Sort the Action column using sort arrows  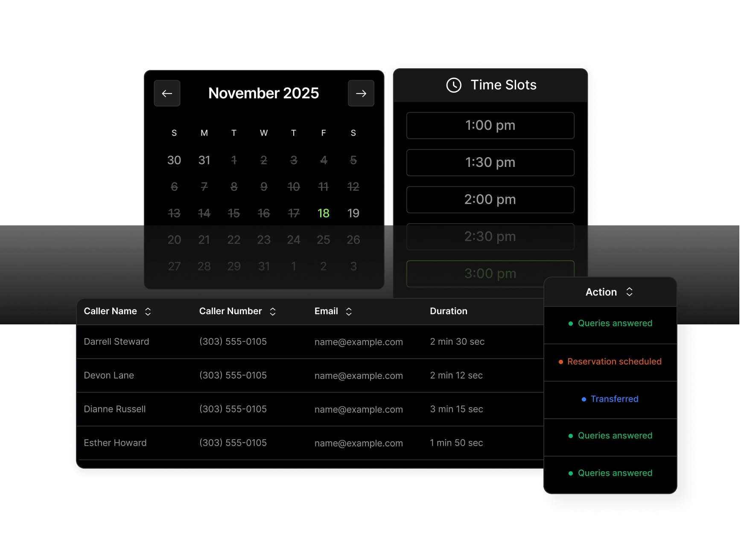(629, 292)
